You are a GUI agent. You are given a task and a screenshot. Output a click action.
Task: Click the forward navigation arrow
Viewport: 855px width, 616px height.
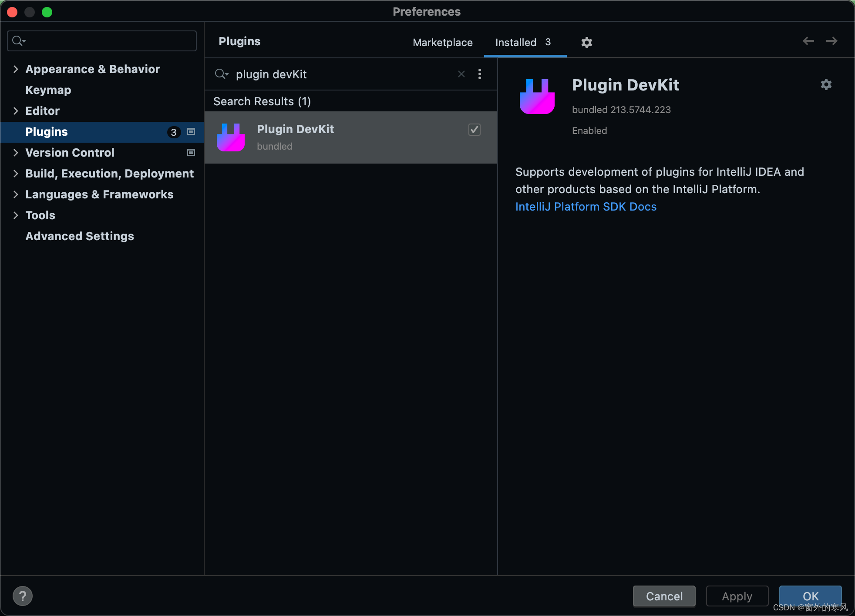(831, 41)
